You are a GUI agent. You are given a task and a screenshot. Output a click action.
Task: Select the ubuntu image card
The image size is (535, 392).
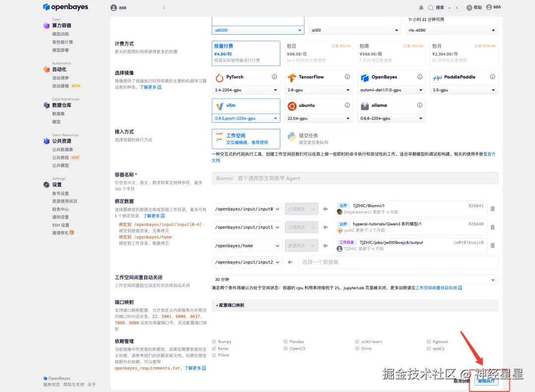click(x=319, y=106)
